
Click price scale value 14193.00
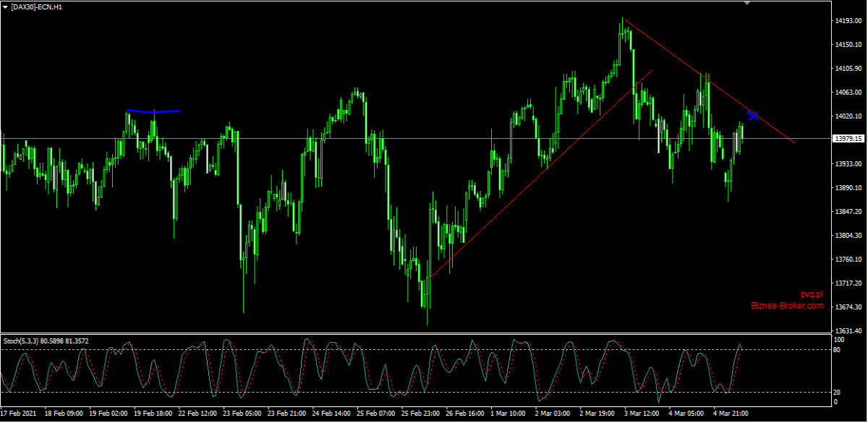[x=848, y=21]
